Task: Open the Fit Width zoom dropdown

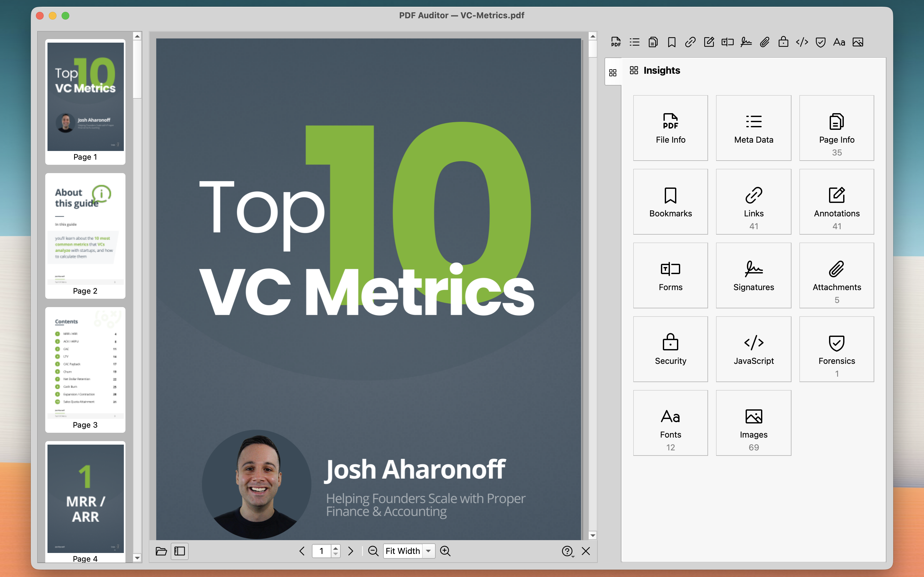Action: [428, 551]
